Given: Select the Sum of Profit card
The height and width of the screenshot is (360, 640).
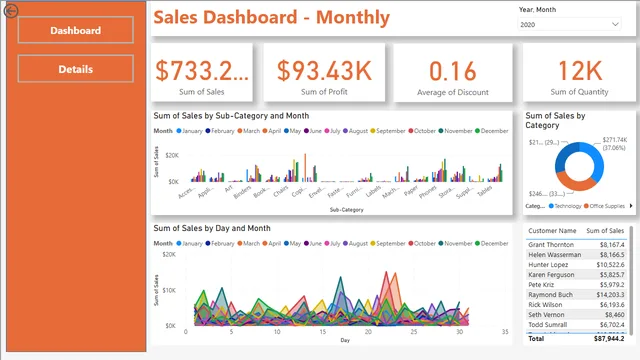Looking at the screenshot, I should [x=324, y=73].
